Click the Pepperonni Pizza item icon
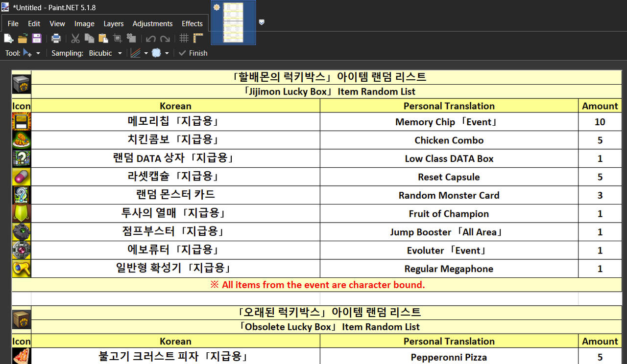 point(22,356)
